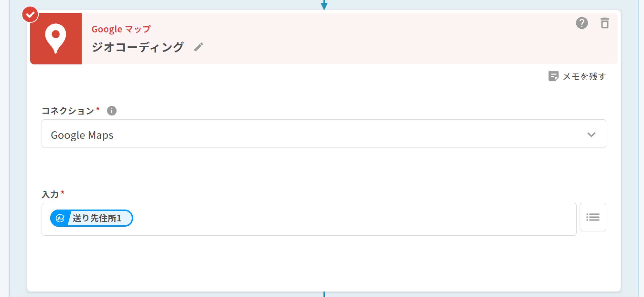644x297 pixels.
Task: Click the コネクション field label
Action: (68, 111)
